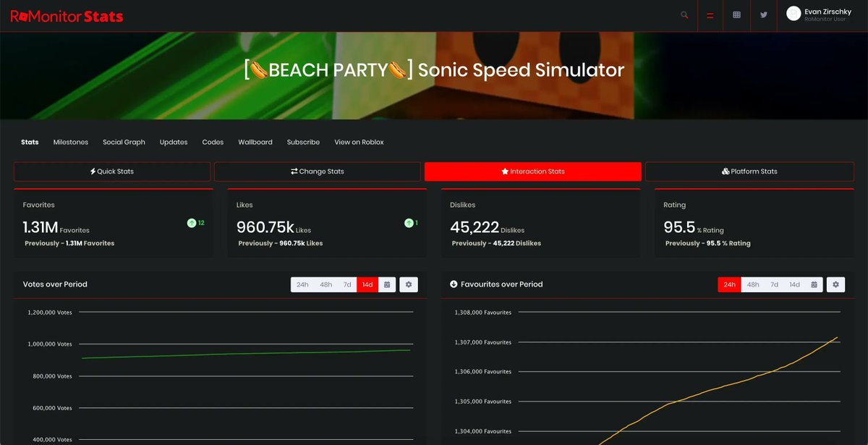Image resolution: width=868 pixels, height=445 pixels.
Task: Open the Codes tab
Action: (x=213, y=142)
